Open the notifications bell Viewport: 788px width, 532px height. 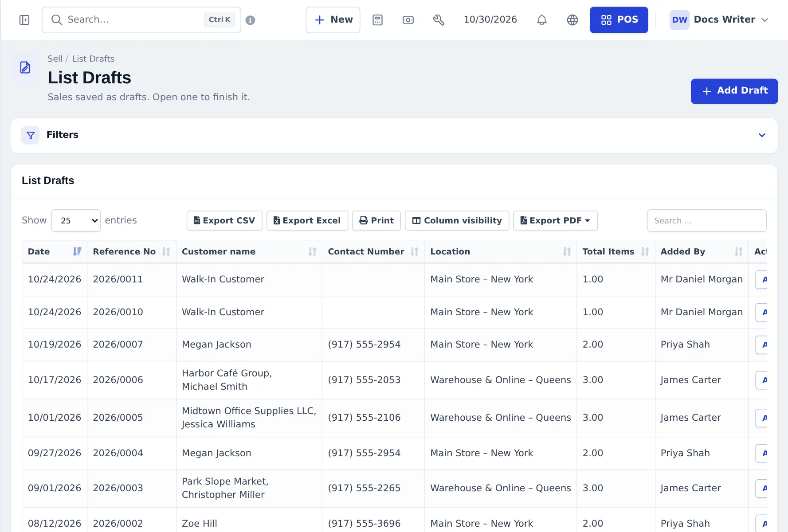(x=542, y=20)
